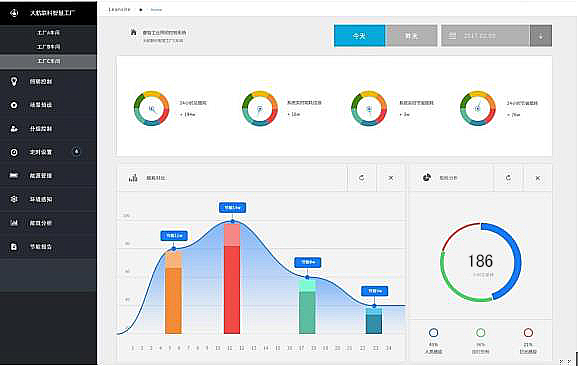Click the bar chart icon in the panel header
The width and height of the screenshot is (578, 366).
(133, 178)
